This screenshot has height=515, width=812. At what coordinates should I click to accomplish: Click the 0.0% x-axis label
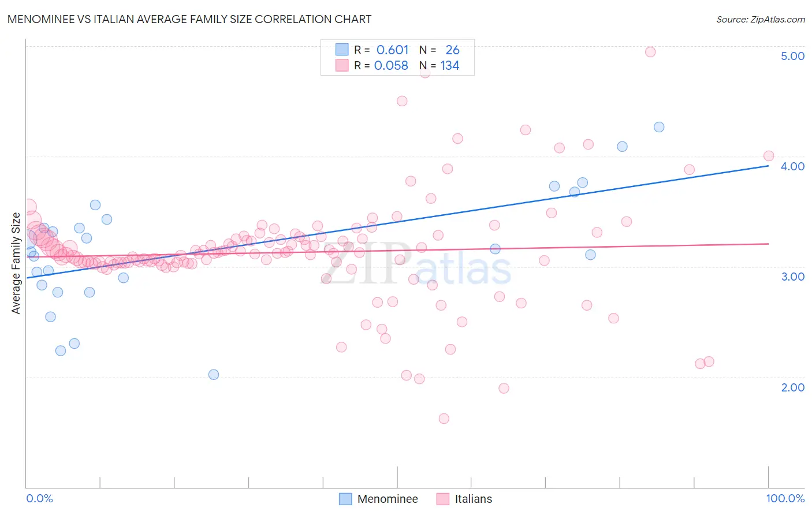[x=39, y=498]
